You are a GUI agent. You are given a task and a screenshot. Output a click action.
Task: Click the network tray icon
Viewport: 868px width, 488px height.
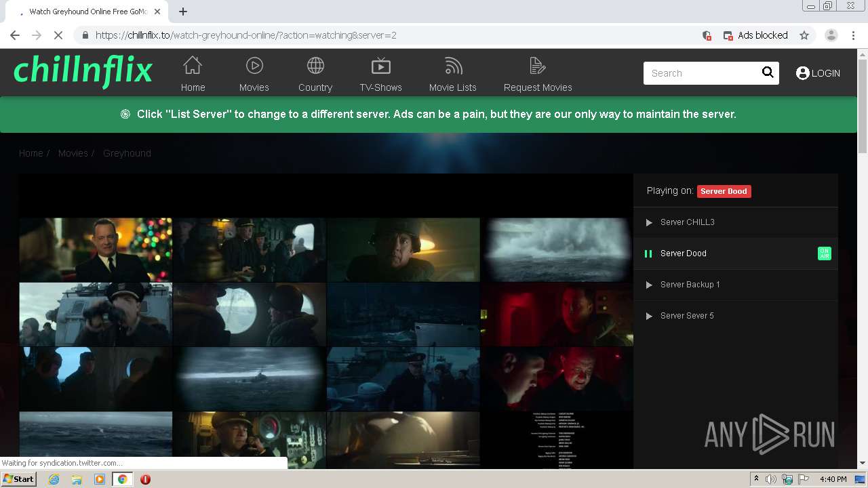(787, 479)
